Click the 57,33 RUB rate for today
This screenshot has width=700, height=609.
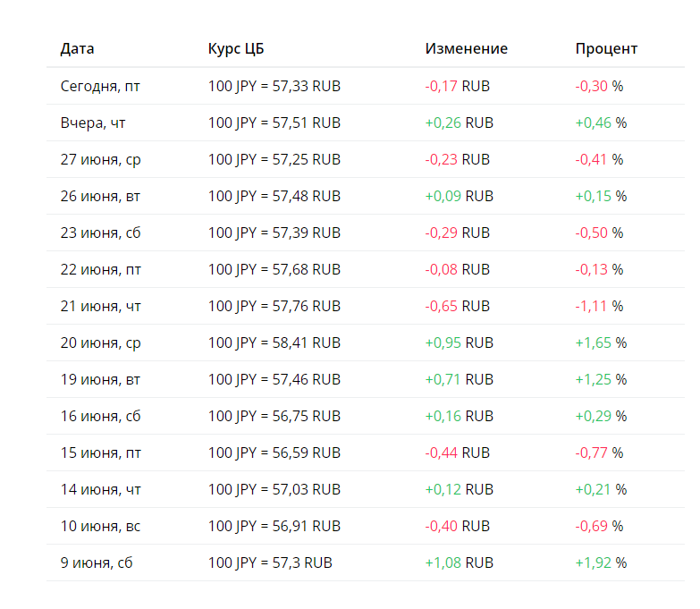(274, 87)
